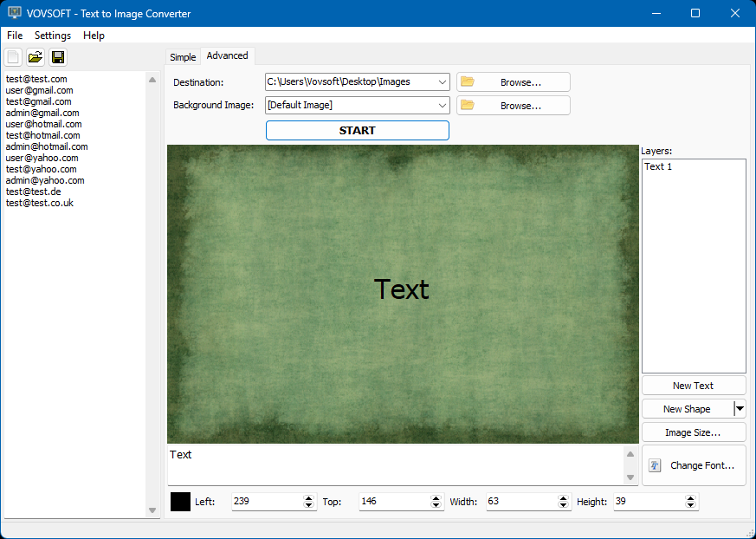This screenshot has height=539, width=756.
Task: Open the New Shape dropdown arrow
Action: click(x=740, y=409)
